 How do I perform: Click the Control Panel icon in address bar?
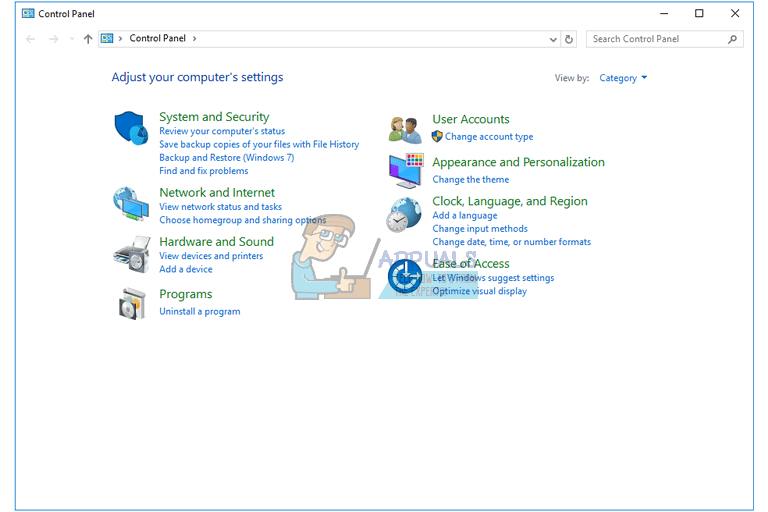107,38
